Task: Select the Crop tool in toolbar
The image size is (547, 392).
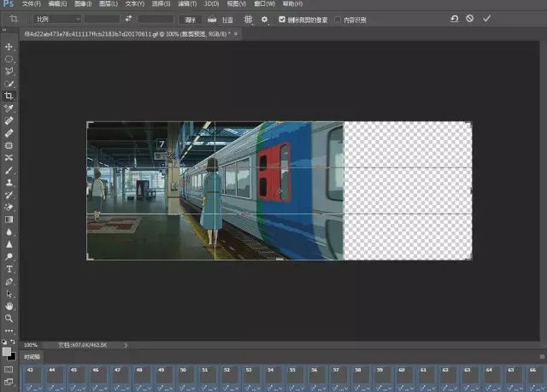Action: 9,97
